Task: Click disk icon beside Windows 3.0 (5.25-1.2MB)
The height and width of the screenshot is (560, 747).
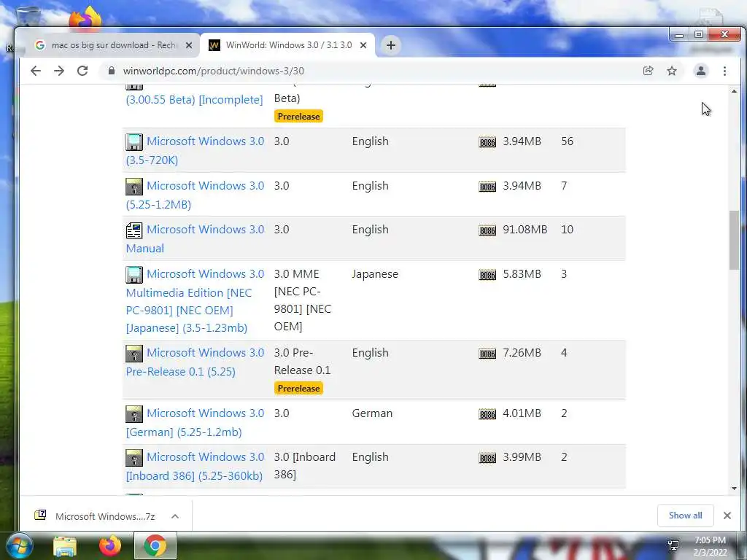Action: click(134, 186)
